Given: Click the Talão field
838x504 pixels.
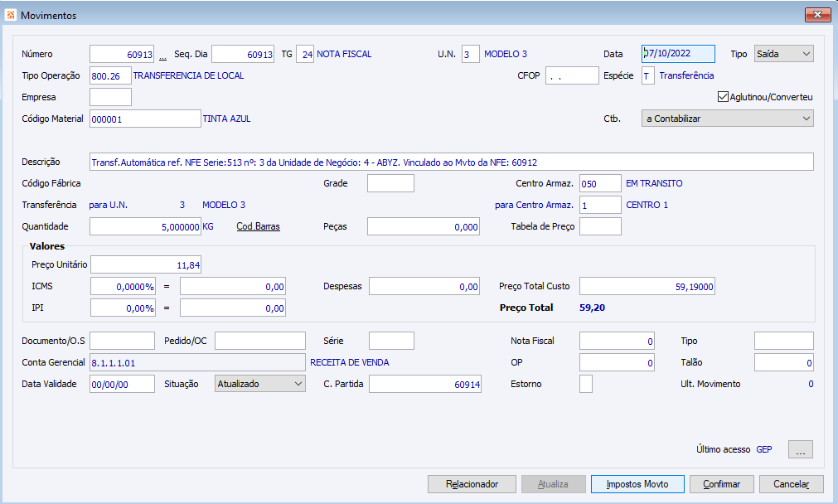Looking at the screenshot, I should coord(784,362).
